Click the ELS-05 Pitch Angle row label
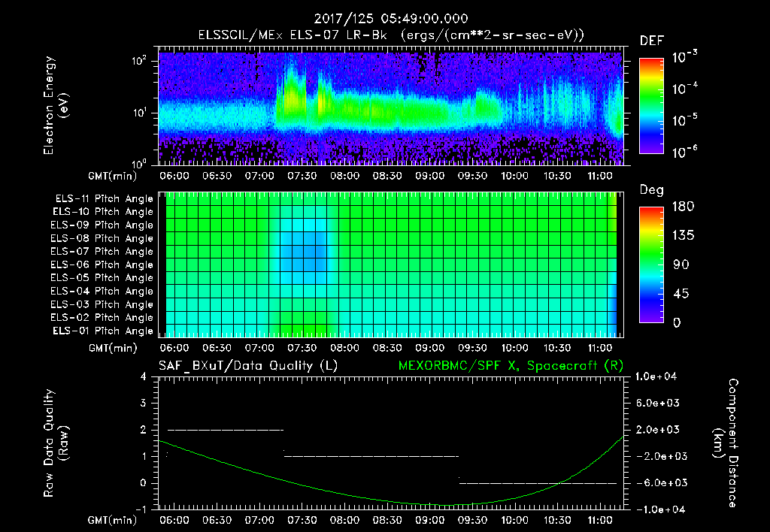The image size is (770, 532). tap(102, 278)
